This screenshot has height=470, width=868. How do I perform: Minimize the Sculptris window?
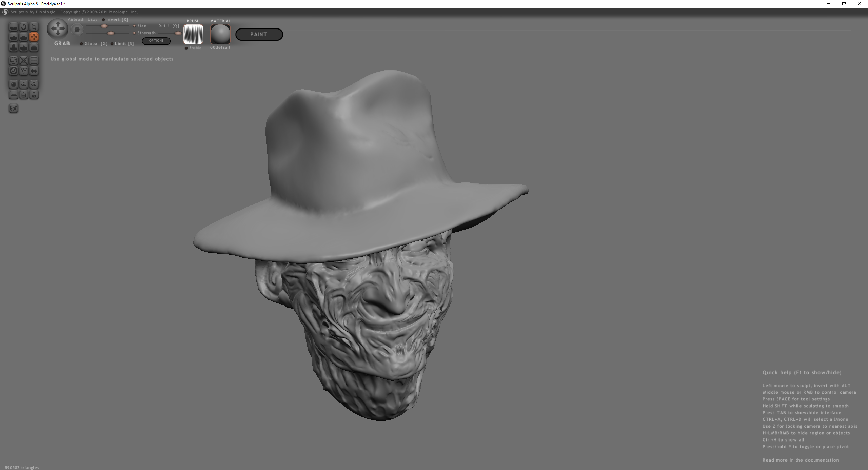point(829,4)
